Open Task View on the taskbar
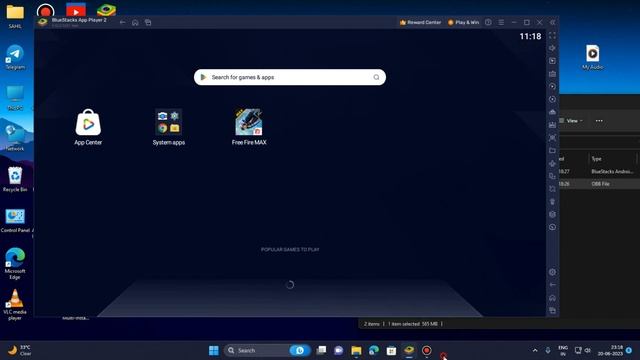The height and width of the screenshot is (360, 640). [x=321, y=350]
